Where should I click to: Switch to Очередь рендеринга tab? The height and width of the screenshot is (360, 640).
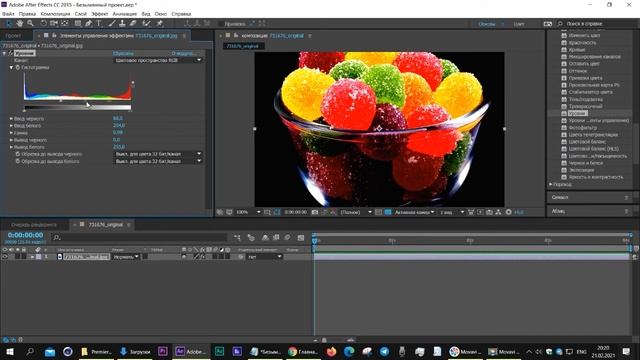[34, 224]
